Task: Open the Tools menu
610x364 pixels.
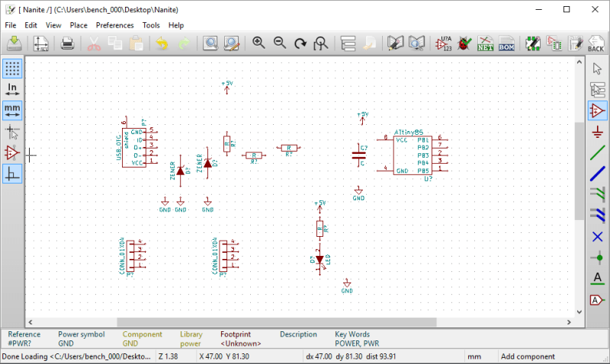Action: [151, 25]
